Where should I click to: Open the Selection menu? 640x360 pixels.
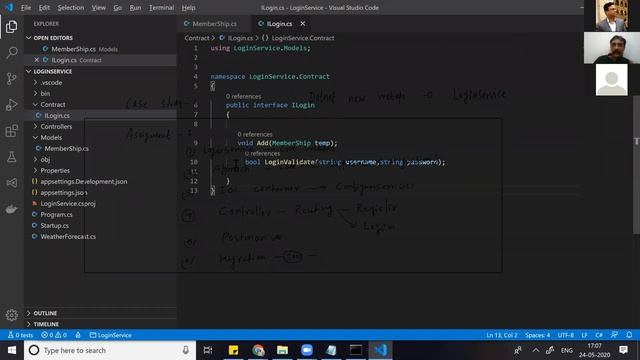pos(71,8)
